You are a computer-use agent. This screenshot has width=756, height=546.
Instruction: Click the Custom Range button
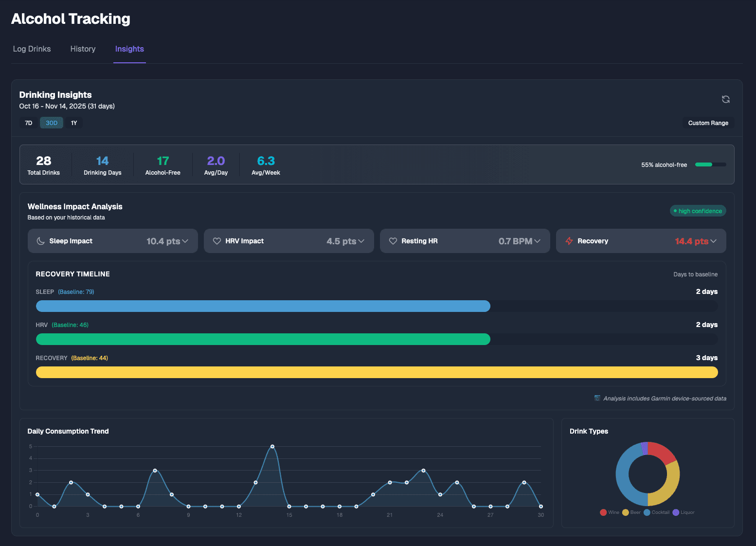[x=708, y=123]
